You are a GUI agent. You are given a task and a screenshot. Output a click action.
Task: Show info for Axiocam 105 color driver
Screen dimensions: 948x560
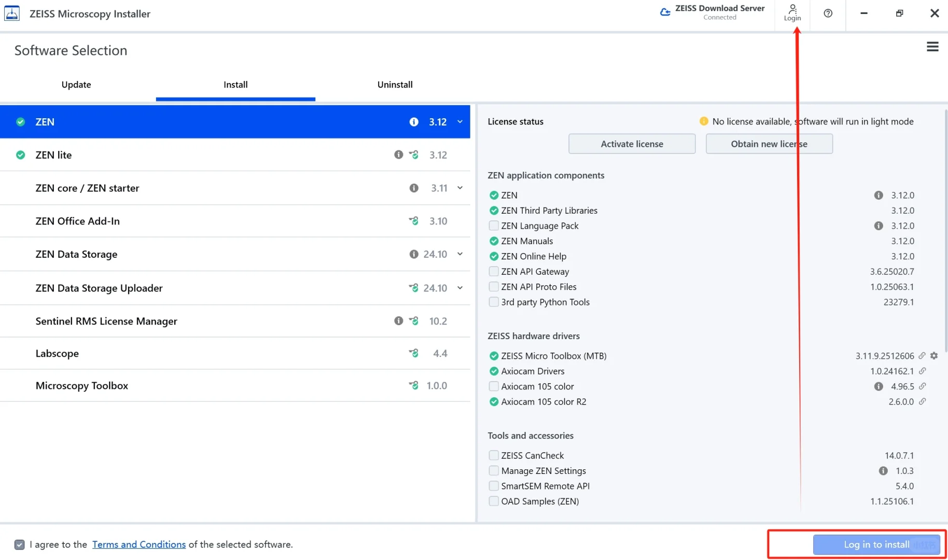pyautogui.click(x=879, y=386)
